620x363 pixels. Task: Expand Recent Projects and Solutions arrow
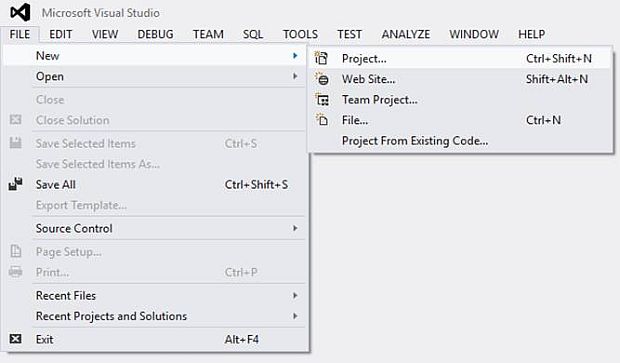point(295,316)
